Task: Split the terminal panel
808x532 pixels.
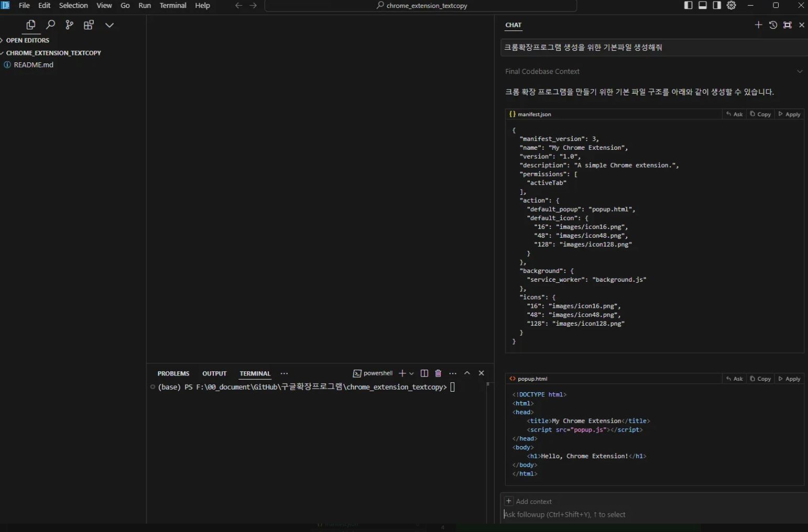Action: [x=424, y=373]
